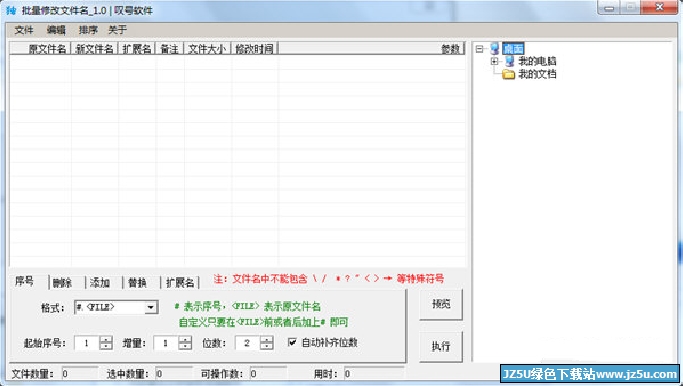Screen dimensions: 683x386
Task: Click the 选中数量 status field
Action: point(173,374)
